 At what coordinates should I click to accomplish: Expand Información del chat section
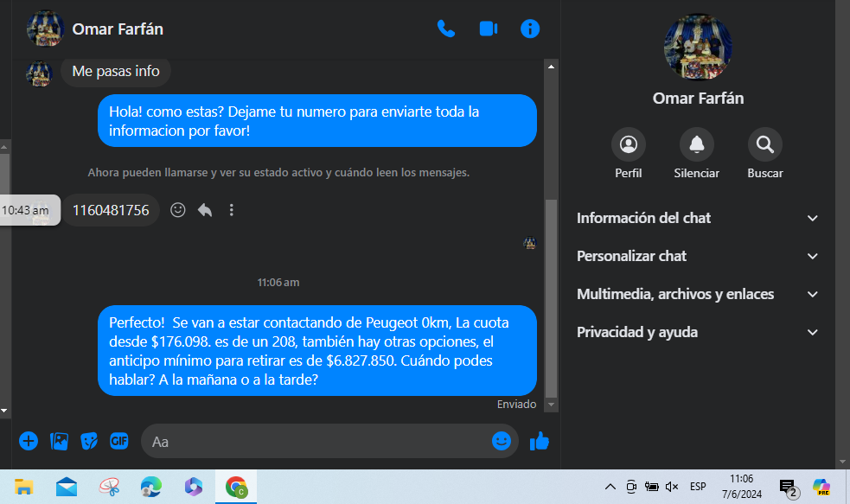point(698,218)
